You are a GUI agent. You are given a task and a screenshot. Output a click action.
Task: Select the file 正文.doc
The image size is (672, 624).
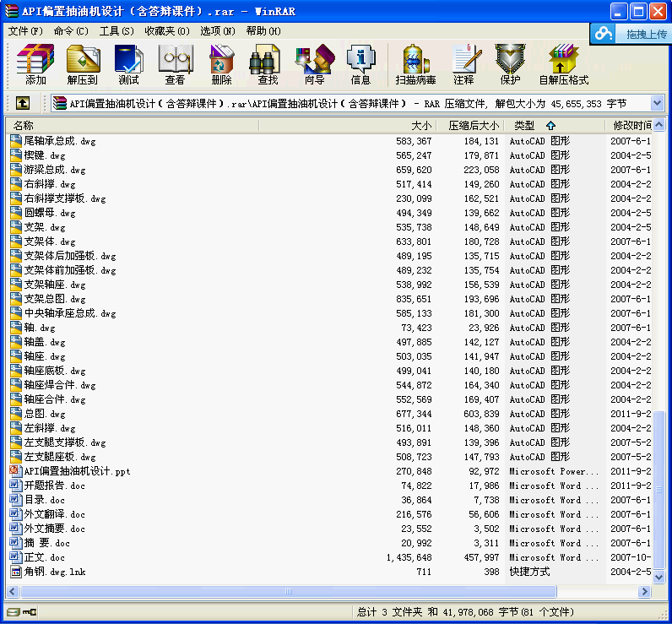[45, 557]
